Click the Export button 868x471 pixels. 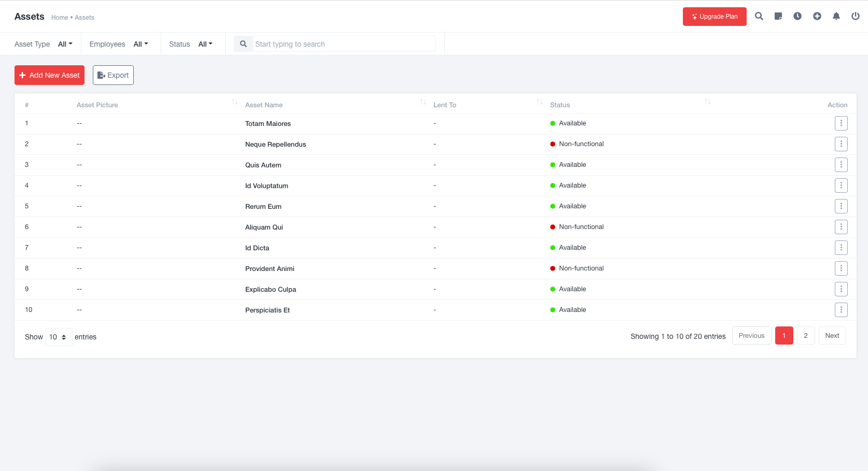coord(113,75)
